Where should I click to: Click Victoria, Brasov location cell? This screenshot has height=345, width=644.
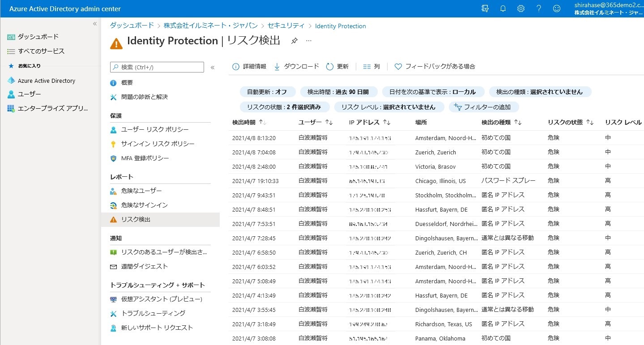[435, 166]
